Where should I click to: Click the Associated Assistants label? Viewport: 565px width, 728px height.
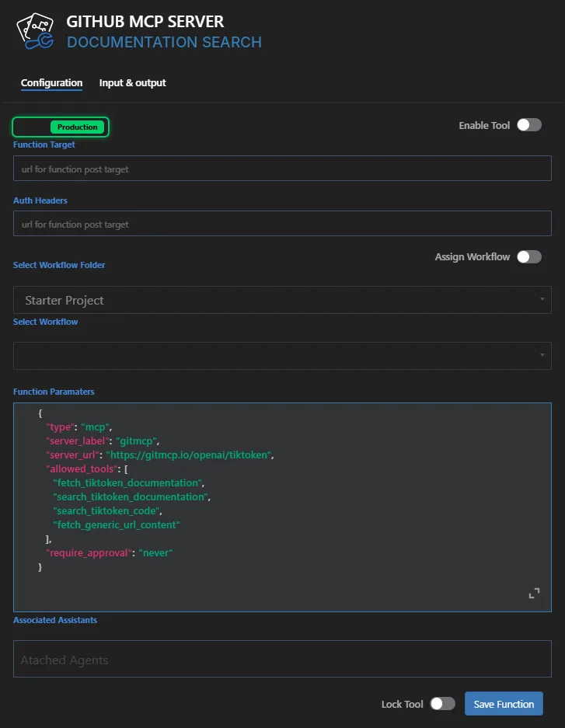(x=55, y=620)
